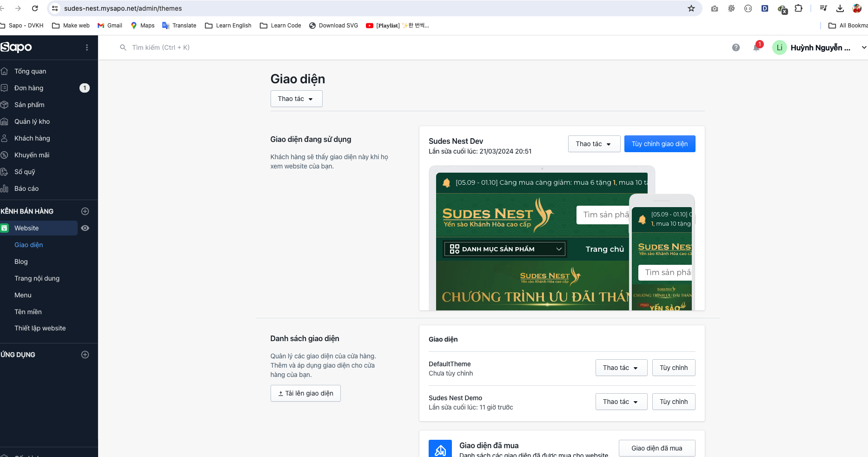Open sidebar options three-dot menu
Screen dimensions: 868x457
click(87, 47)
